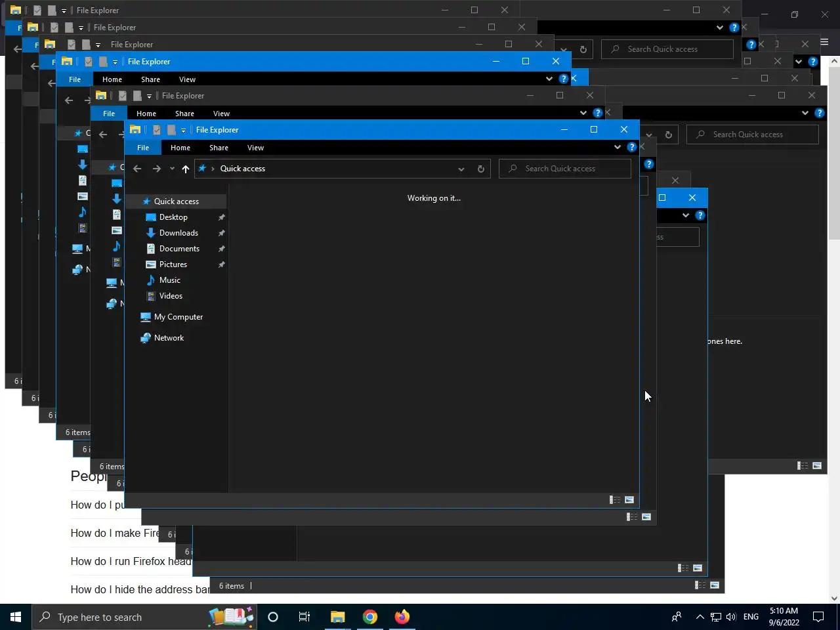
Task: Select My Computer in front window
Action: click(178, 317)
